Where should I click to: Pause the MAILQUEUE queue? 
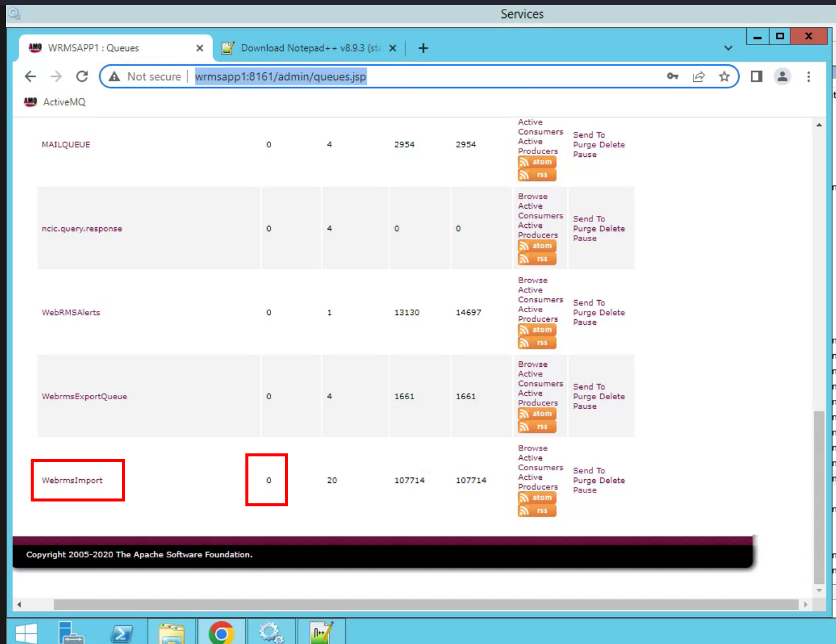(585, 155)
